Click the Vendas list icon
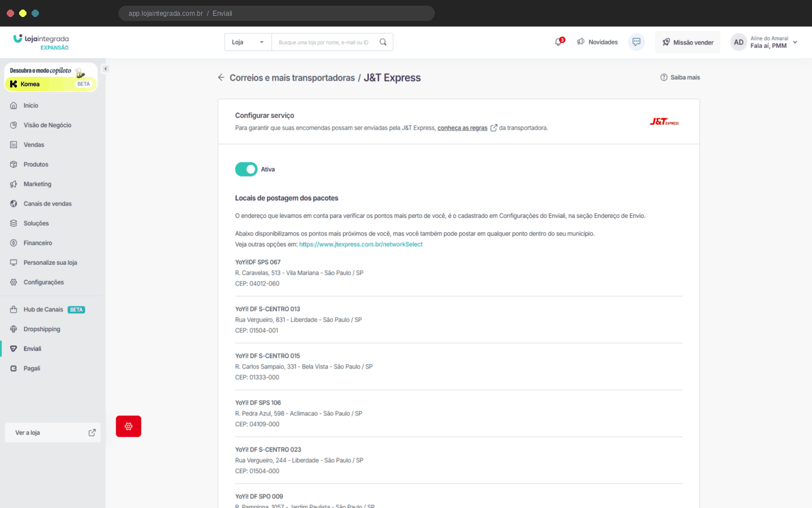This screenshot has height=508, width=812. click(14, 145)
